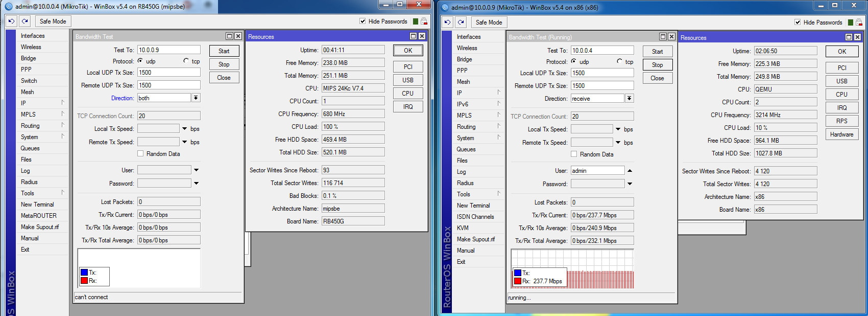Open Queues in right WinBox menu
This screenshot has width=868, height=316.
point(479,149)
